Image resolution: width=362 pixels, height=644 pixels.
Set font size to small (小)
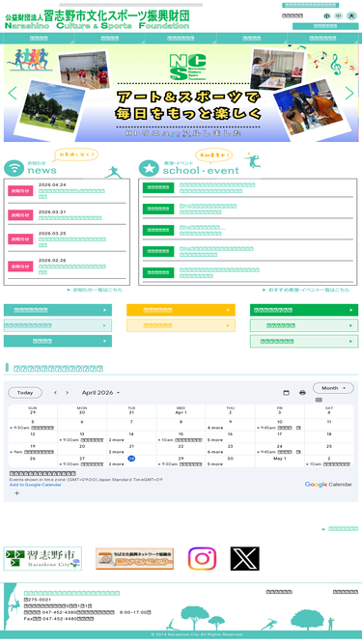326,16
